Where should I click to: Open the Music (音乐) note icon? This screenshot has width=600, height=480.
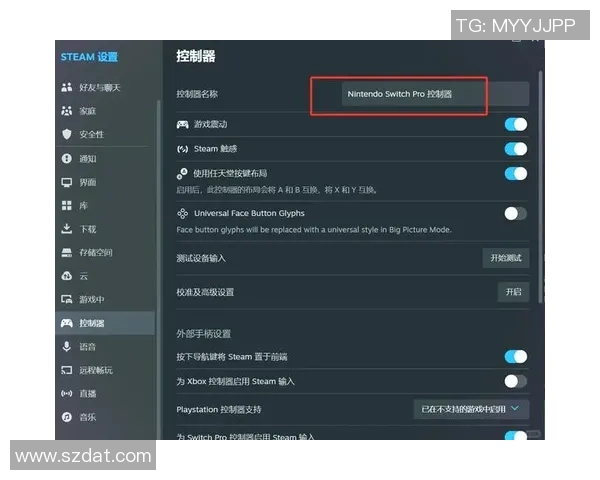(x=67, y=417)
